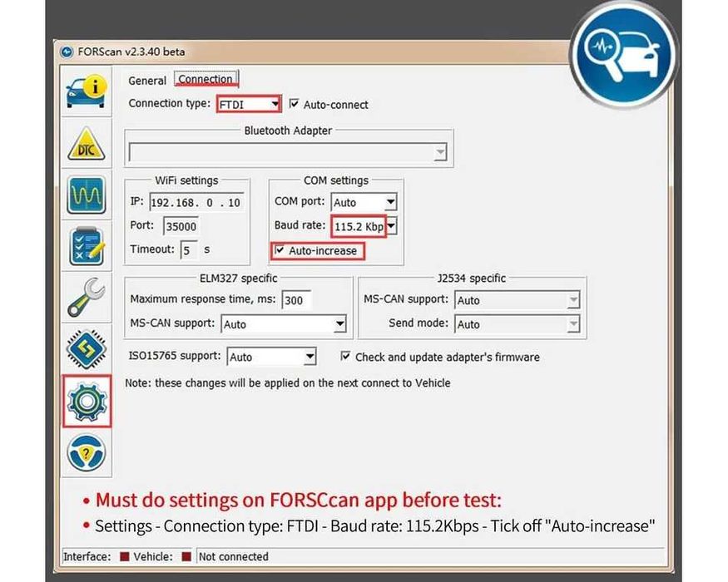Viewport: 728px width, 582px height.
Task: Expand the Baud rate dropdown
Action: 391,226
